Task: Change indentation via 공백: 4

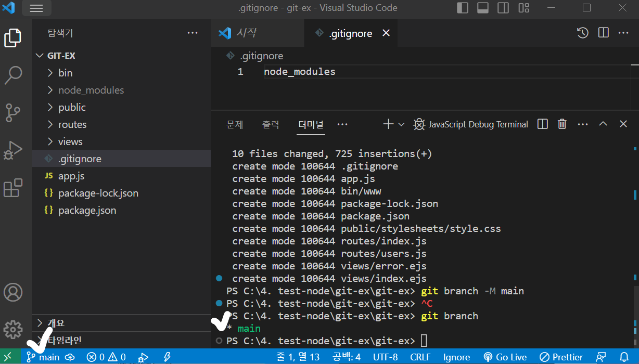Action: pyautogui.click(x=347, y=357)
